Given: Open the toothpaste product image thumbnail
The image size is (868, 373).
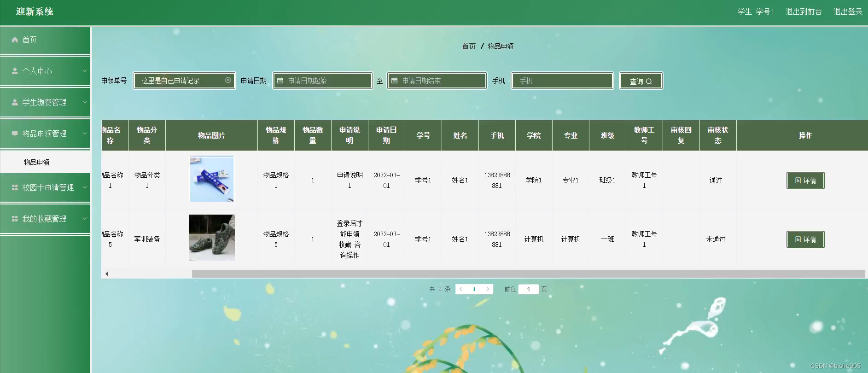Looking at the screenshot, I should click(x=212, y=179).
